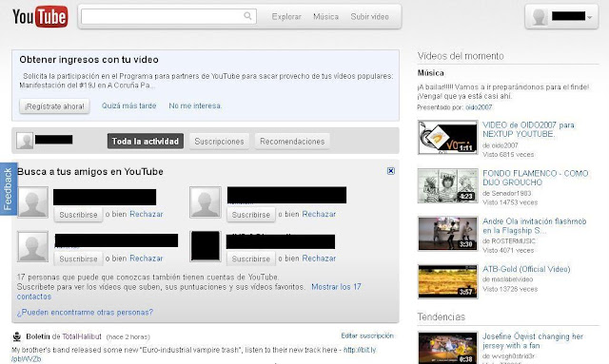Image resolution: width=609 pixels, height=364 pixels.
Task: Dismiss with No me interesa link
Action: pyautogui.click(x=195, y=105)
